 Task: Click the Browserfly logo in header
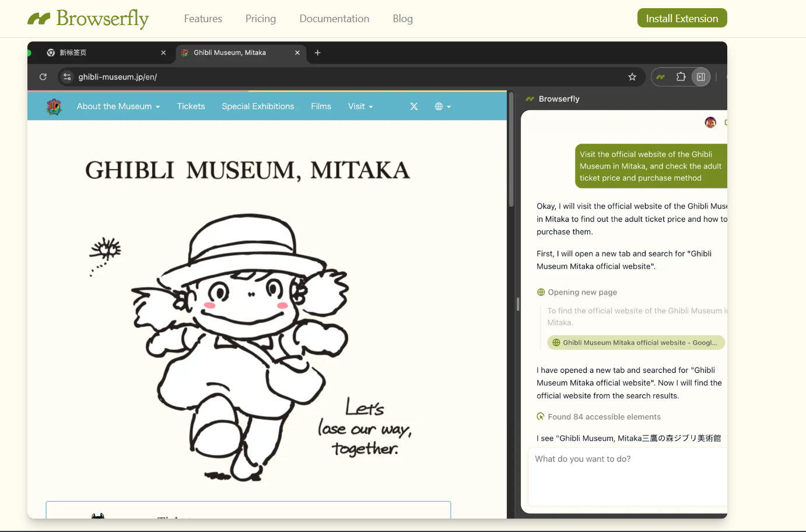88,19
